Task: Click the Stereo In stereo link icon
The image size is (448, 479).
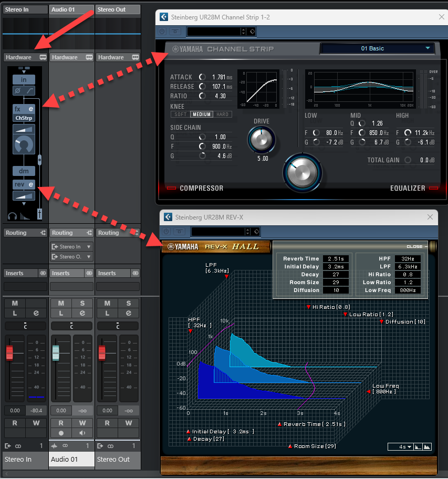Action: 18,446
